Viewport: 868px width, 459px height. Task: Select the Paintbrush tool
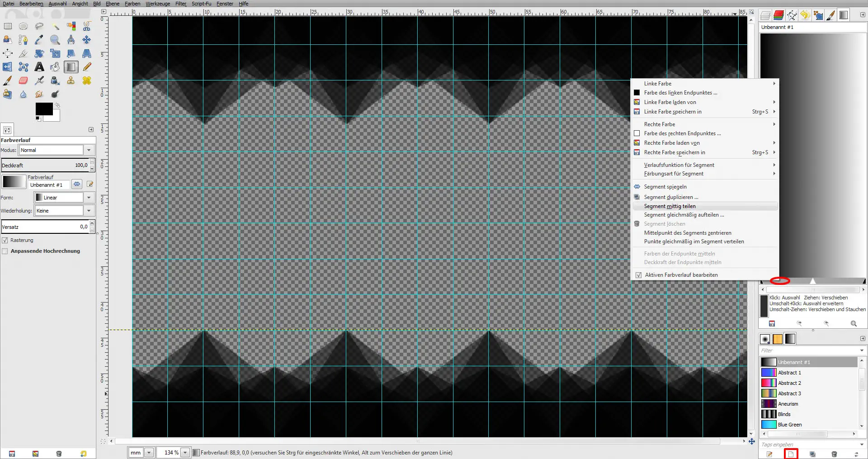point(8,80)
